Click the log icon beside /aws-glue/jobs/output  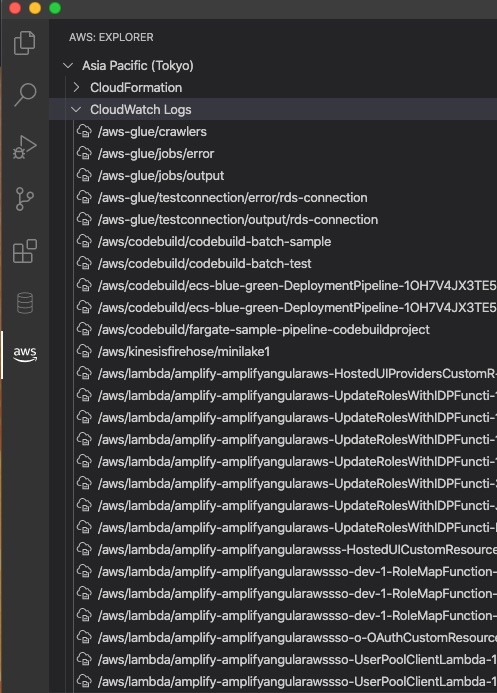click(x=84, y=175)
